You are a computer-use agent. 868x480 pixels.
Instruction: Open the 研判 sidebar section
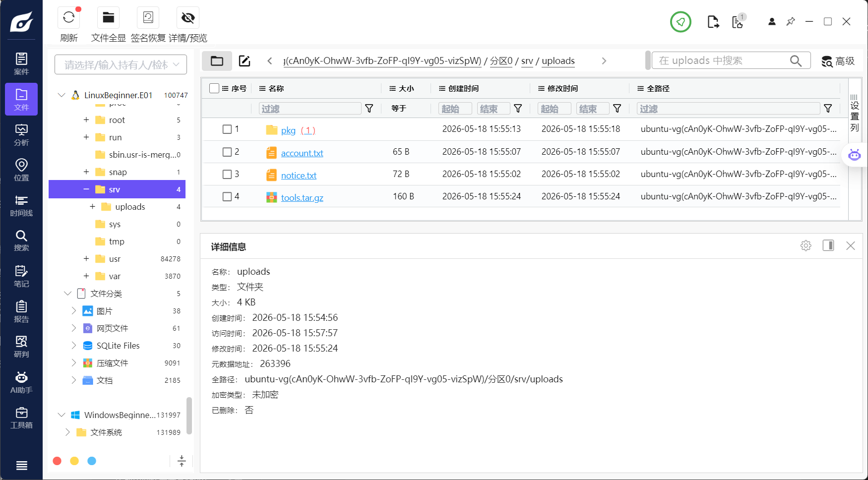coord(21,347)
